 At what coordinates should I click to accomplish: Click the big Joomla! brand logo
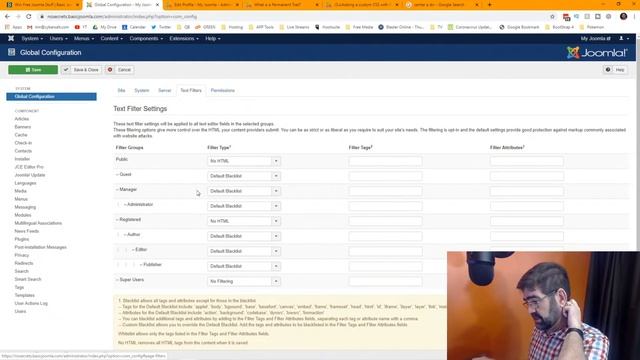click(x=597, y=53)
